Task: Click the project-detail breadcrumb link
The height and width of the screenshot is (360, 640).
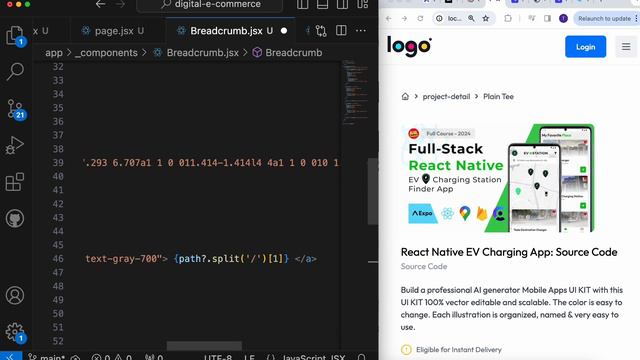Action: [446, 96]
